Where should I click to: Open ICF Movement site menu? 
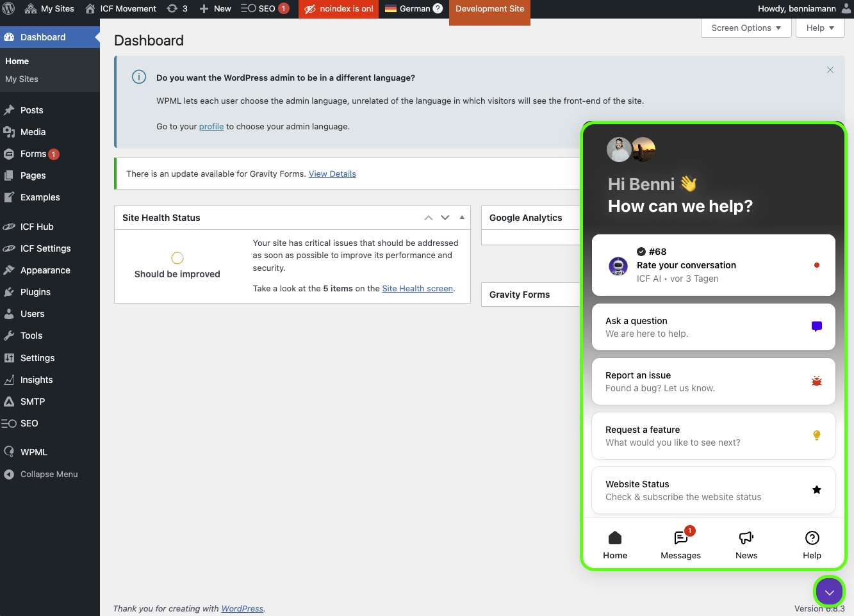coord(120,9)
